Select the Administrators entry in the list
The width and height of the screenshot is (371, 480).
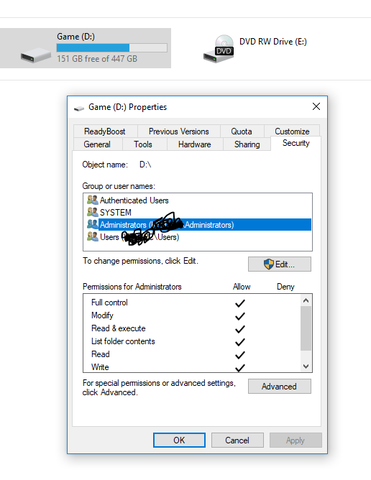pos(197,224)
